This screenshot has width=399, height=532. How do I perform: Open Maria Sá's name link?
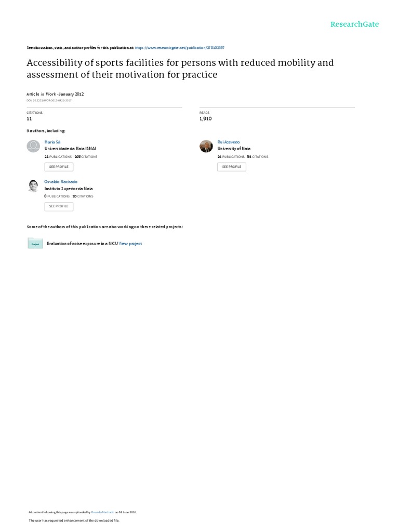coord(52,142)
